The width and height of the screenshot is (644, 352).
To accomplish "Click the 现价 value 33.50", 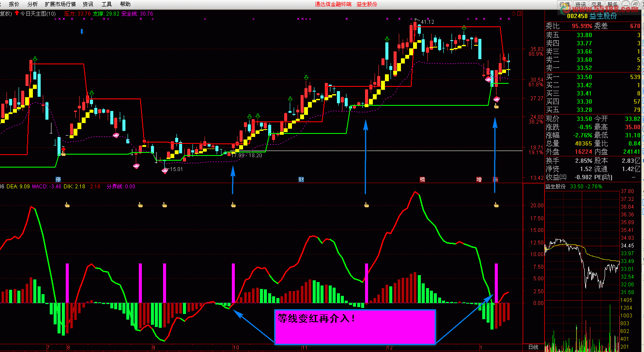I will [x=584, y=119].
